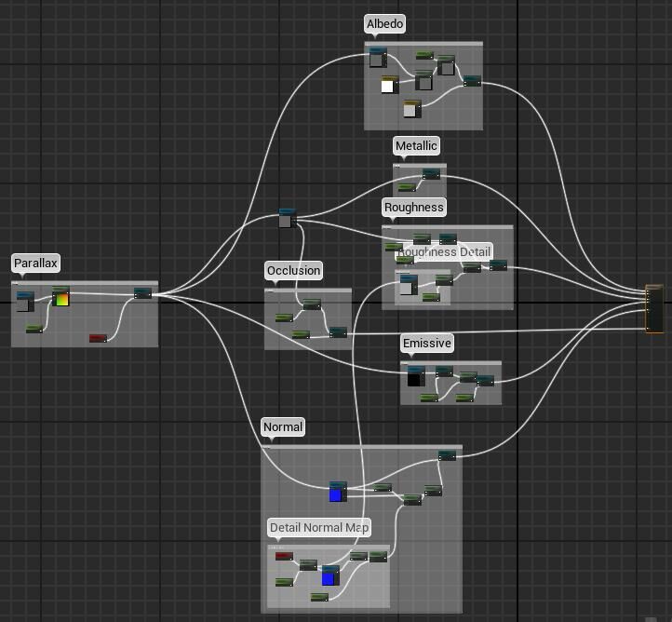This screenshot has width=672, height=622.
Task: Select the teal node in Metallic group
Action: tap(431, 174)
